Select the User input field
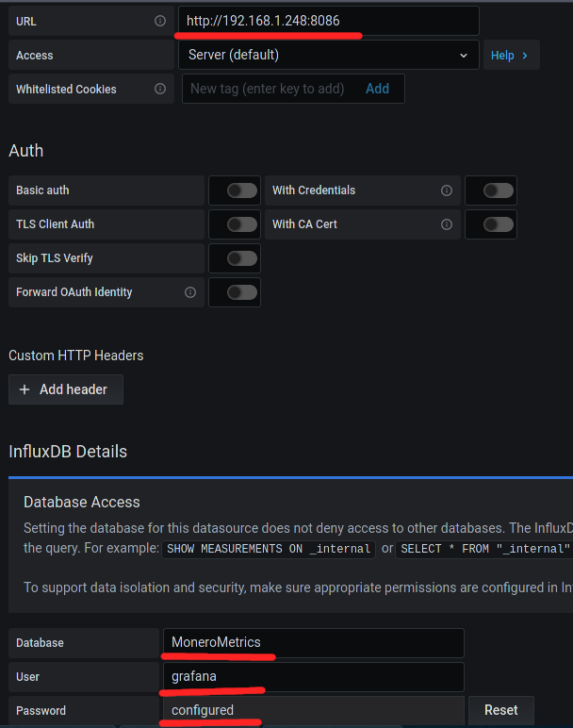Screen dimensions: 573x728 (313, 677)
